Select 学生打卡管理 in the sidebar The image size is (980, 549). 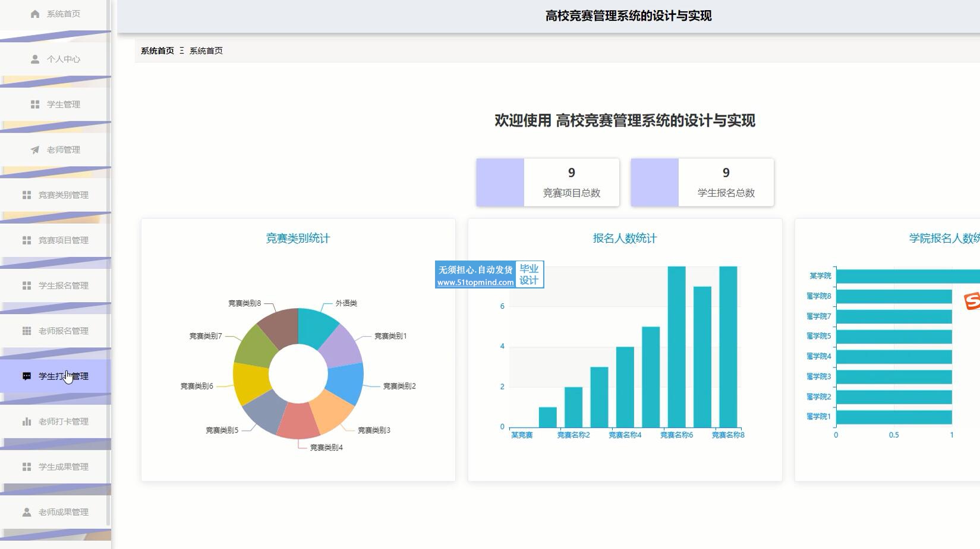(63, 376)
